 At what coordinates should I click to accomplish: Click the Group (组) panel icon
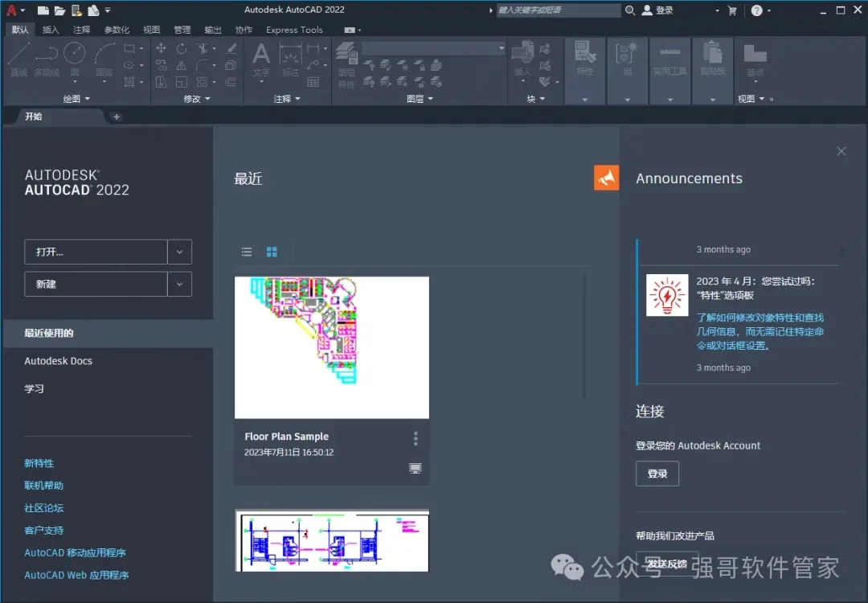627,59
